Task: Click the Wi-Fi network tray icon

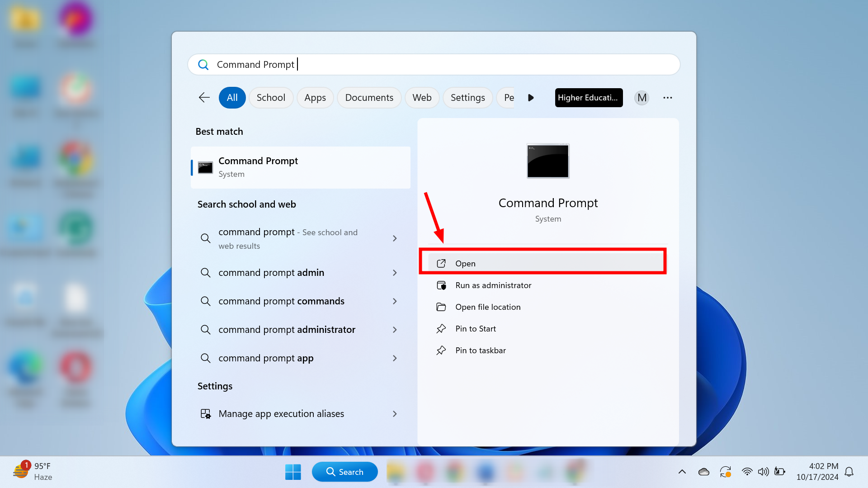Action: [747, 472]
